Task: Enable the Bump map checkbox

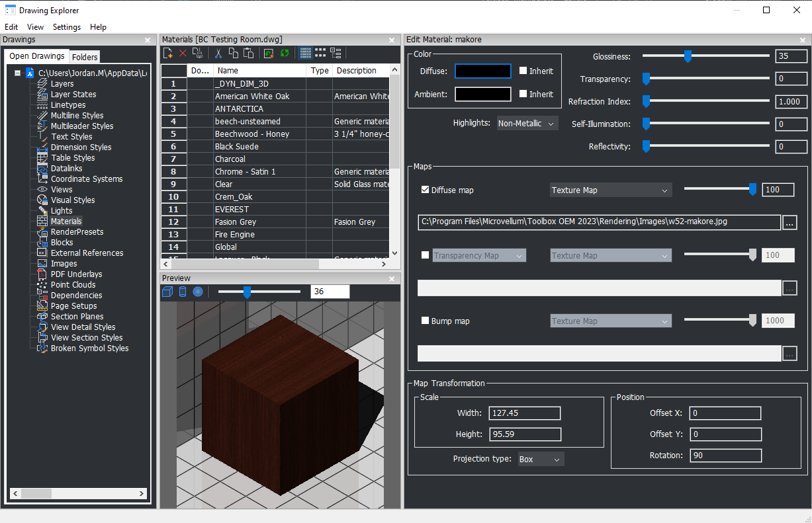Action: (426, 321)
